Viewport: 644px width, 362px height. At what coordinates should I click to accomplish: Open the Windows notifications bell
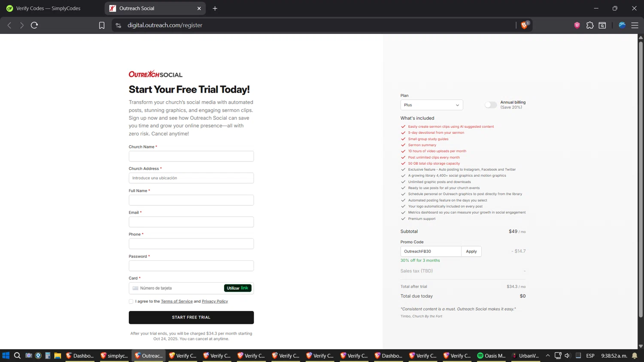click(x=635, y=356)
